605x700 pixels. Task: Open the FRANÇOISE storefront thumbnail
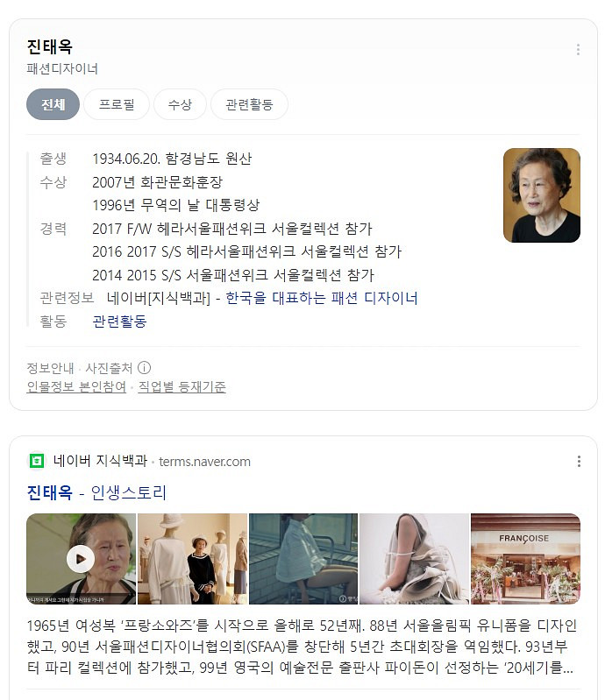click(525, 558)
